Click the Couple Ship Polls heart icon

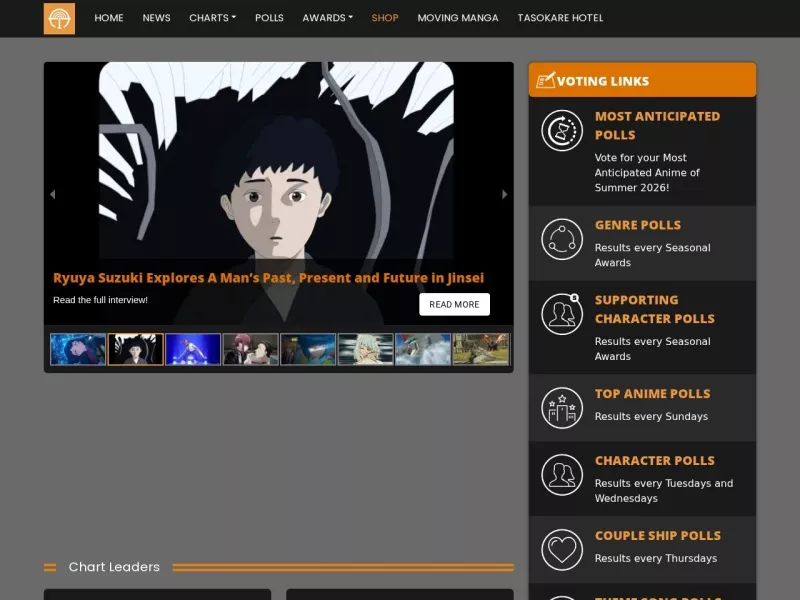point(562,549)
